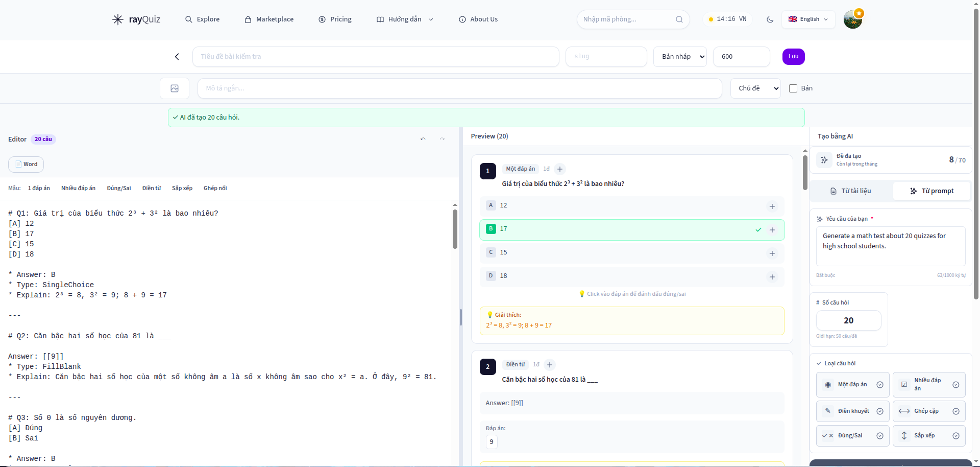
Task: Open the Bản nháp status dropdown
Action: tap(680, 57)
